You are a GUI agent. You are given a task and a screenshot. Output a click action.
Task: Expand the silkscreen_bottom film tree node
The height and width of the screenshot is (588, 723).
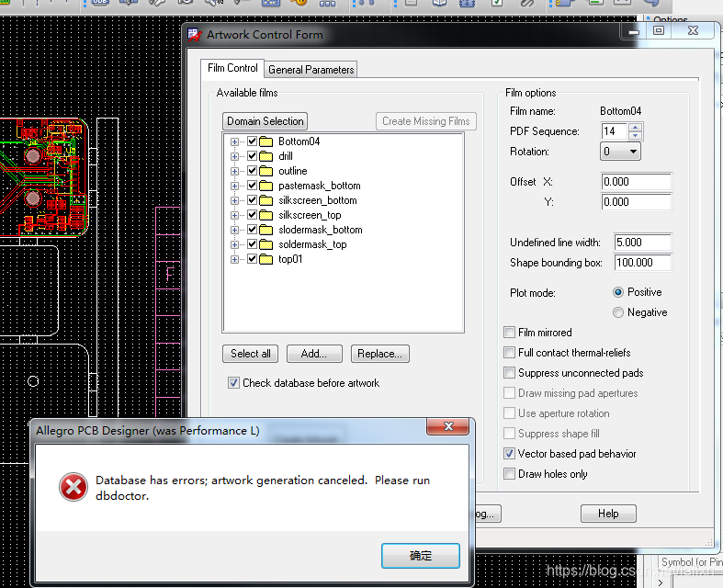point(235,200)
